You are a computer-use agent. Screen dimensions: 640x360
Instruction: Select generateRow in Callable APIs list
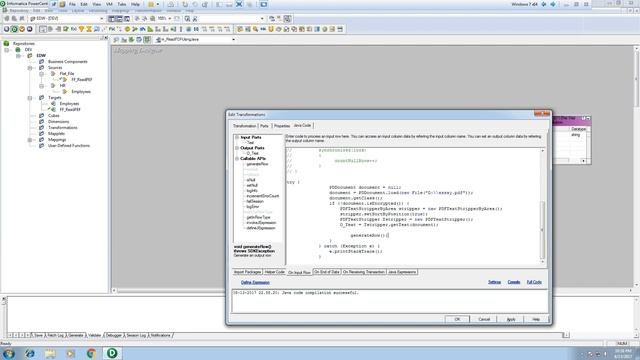pyautogui.click(x=257, y=164)
